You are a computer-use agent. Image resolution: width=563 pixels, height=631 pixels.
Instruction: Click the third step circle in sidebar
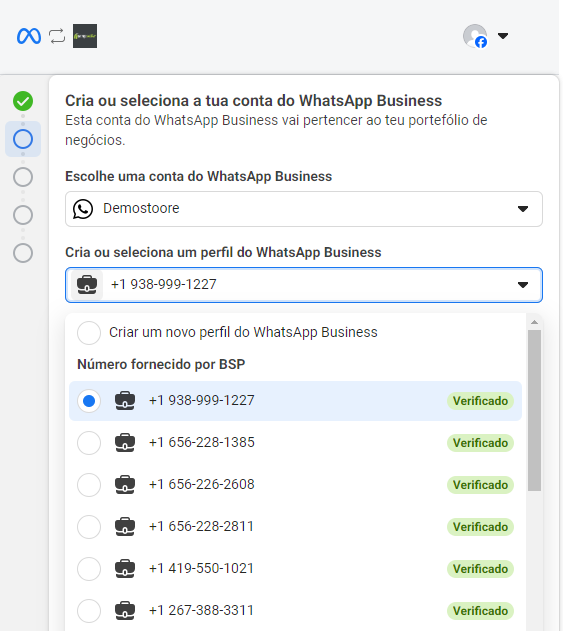pyautogui.click(x=23, y=177)
